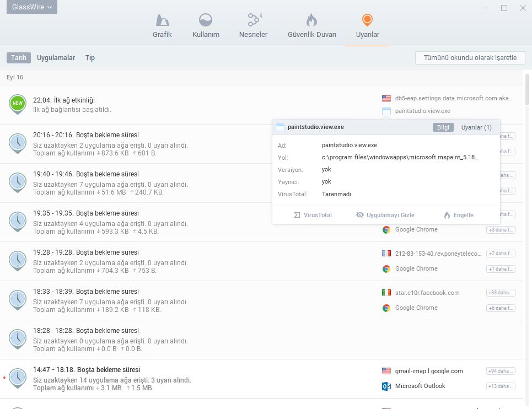The image size is (532, 409).
Task: Select the Uyarılar alerts tab
Action: coord(368,26)
